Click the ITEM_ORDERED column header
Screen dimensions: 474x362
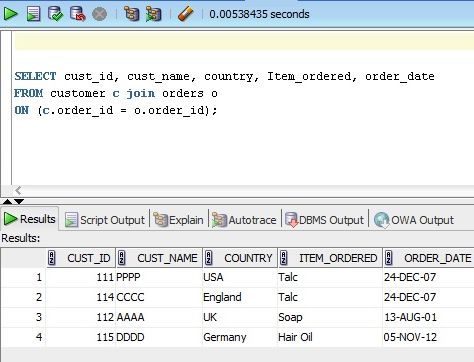tap(330, 258)
